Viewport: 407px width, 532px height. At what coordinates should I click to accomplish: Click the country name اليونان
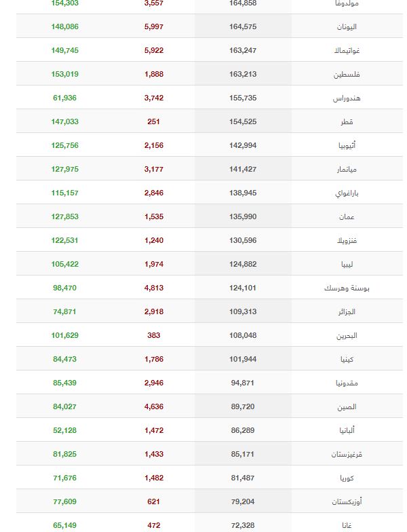[347, 26]
